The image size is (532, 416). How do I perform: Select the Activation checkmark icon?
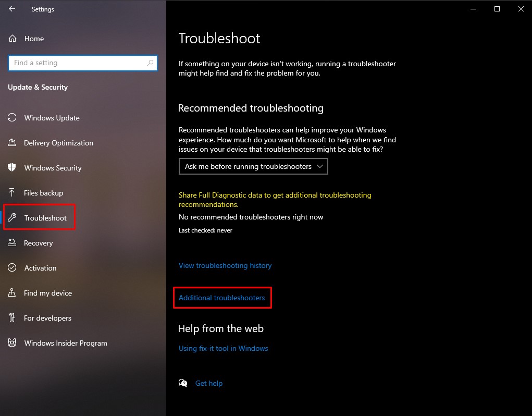click(x=12, y=268)
